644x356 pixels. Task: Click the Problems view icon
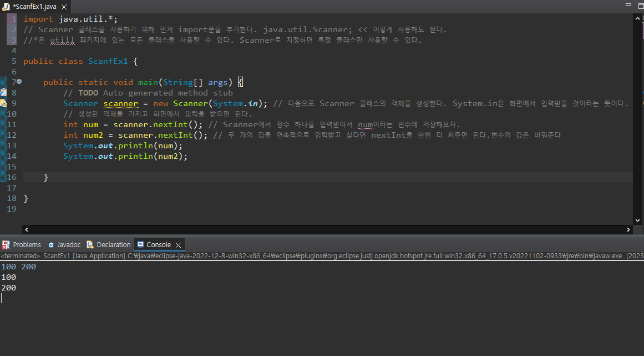pos(6,245)
